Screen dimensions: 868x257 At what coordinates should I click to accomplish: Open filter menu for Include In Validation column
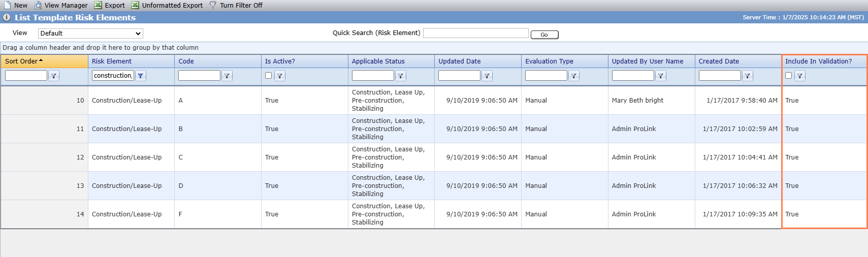pyautogui.click(x=800, y=76)
